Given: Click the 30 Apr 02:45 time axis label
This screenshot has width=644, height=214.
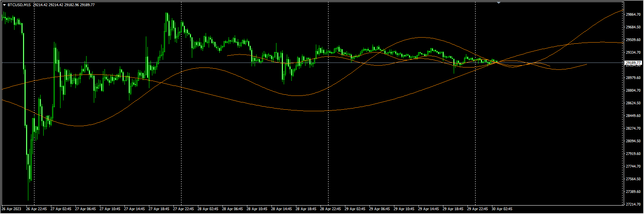Looking at the screenshot, I should 502,209.
